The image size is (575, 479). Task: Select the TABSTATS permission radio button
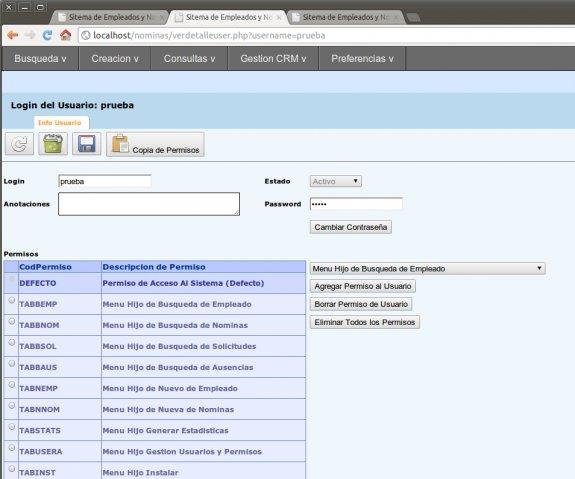pyautogui.click(x=12, y=427)
